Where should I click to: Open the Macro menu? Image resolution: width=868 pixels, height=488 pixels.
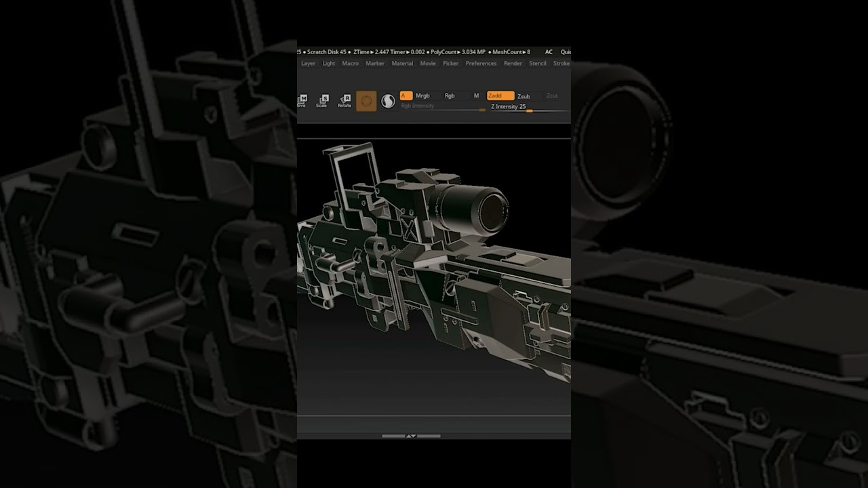[x=351, y=63]
